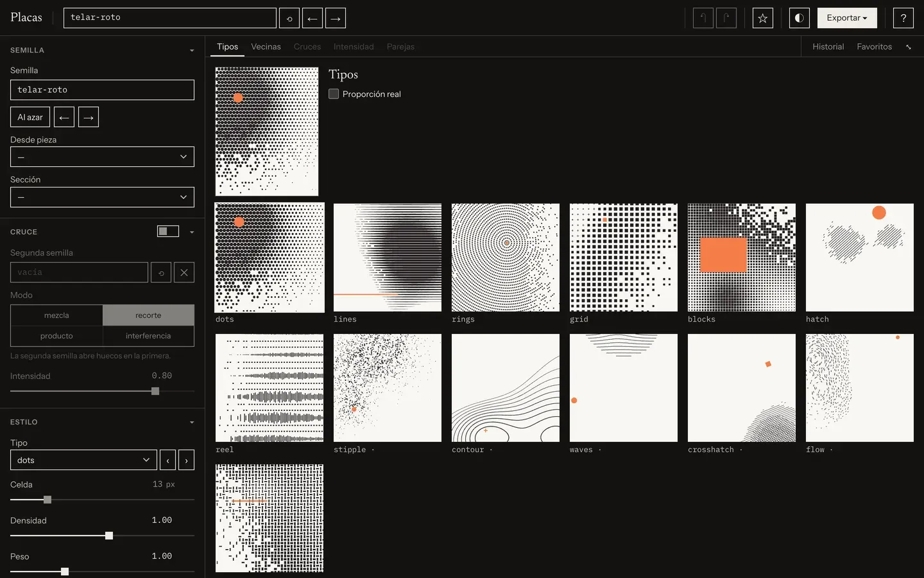Select the interferencia mode

coord(148,336)
